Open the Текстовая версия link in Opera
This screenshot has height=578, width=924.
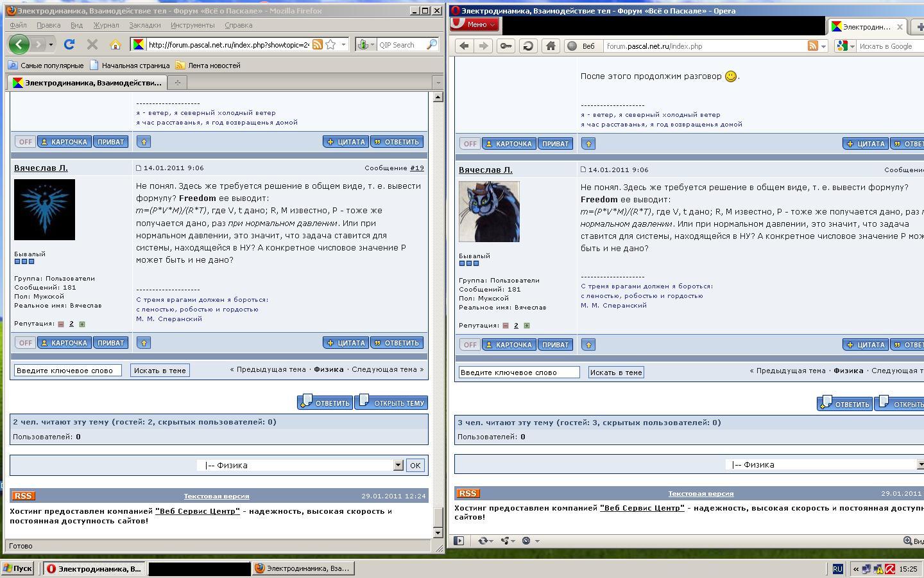701,493
